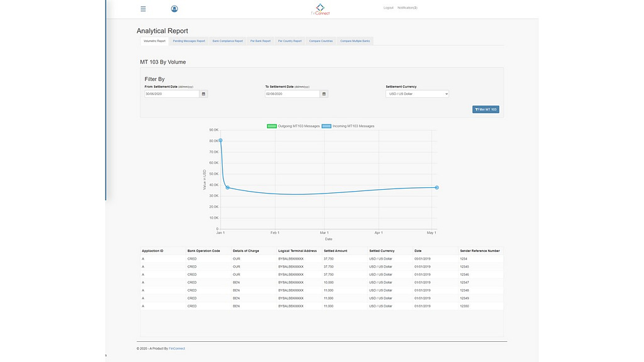Click the Filter MT 103 button
644x362 pixels.
[x=486, y=109]
